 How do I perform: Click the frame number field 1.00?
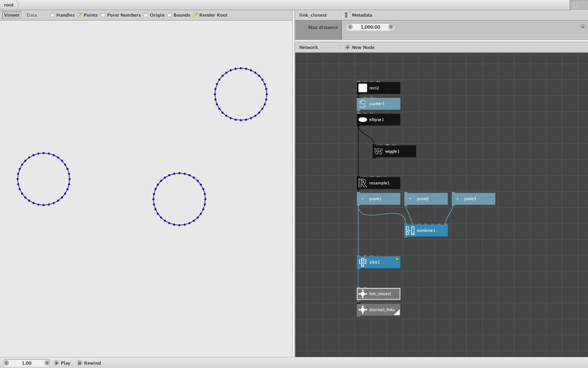[x=26, y=363]
